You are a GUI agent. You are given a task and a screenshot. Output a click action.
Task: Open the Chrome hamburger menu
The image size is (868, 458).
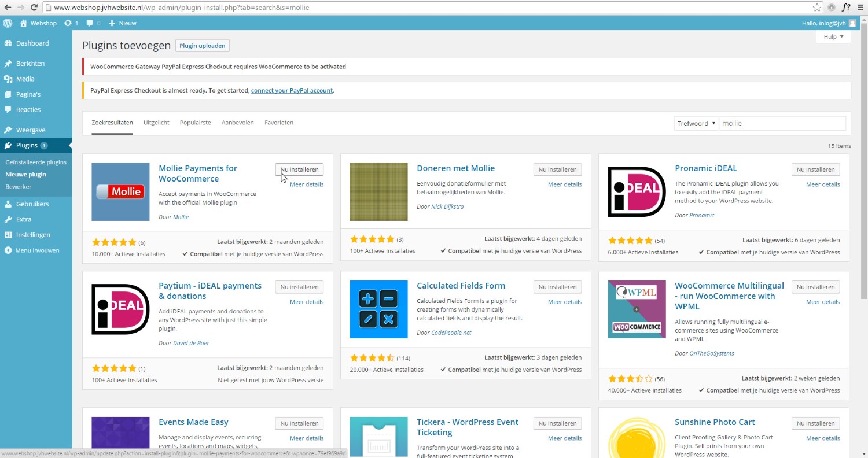(x=860, y=8)
